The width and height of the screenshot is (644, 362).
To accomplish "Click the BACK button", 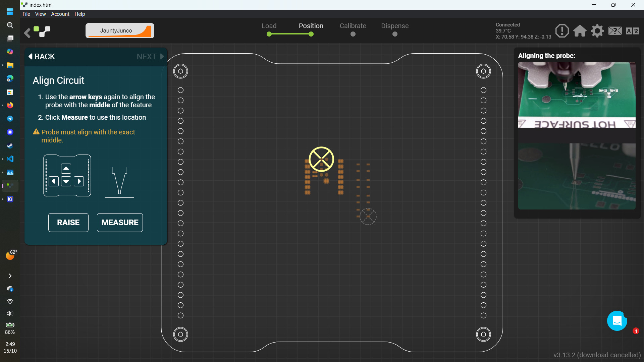I will pos(42,57).
